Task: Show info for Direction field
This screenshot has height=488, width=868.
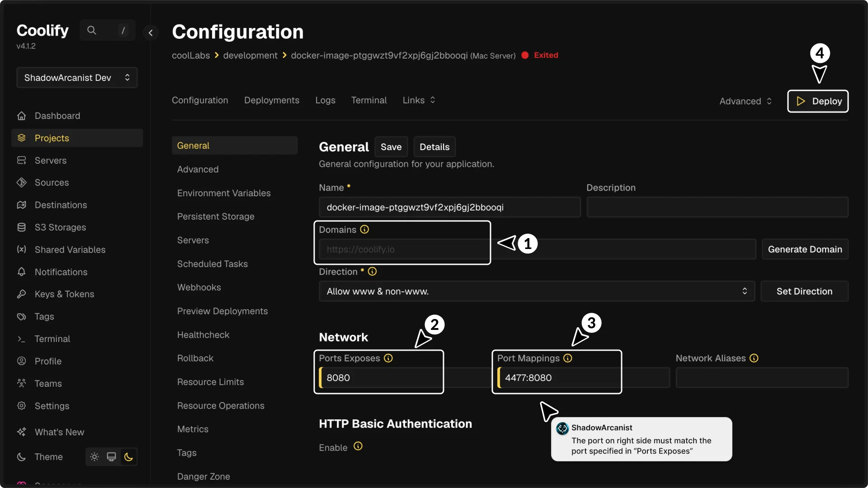Action: click(x=372, y=272)
